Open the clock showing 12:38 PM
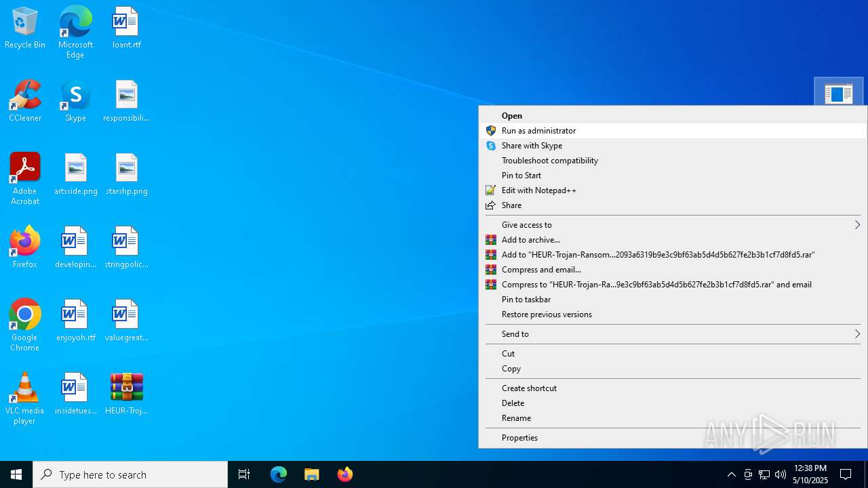This screenshot has width=868, height=488. [x=810, y=474]
